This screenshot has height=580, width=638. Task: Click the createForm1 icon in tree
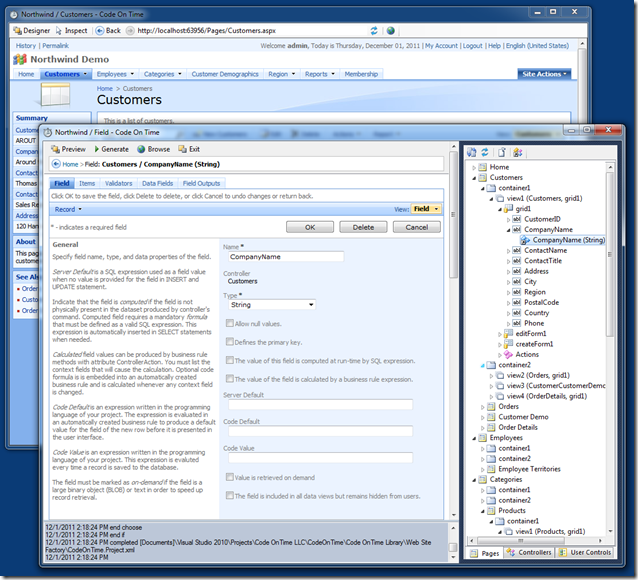[x=508, y=344]
